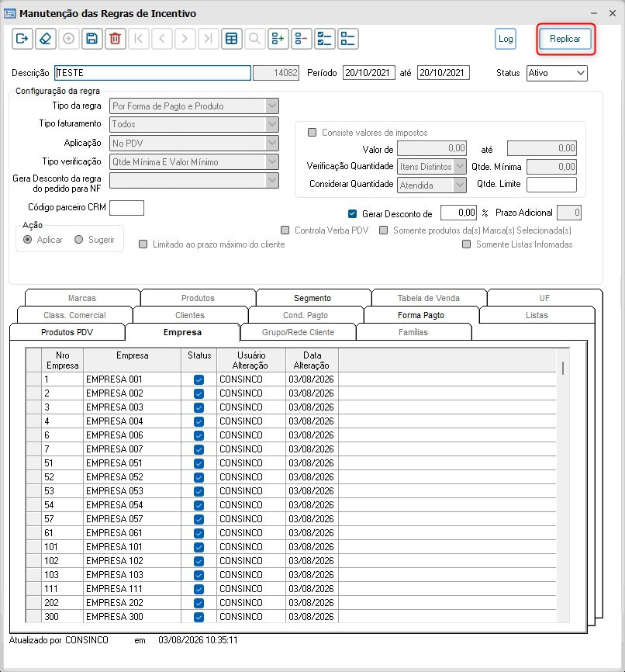
Task: Save the rule with floppy disk icon
Action: [x=92, y=39]
